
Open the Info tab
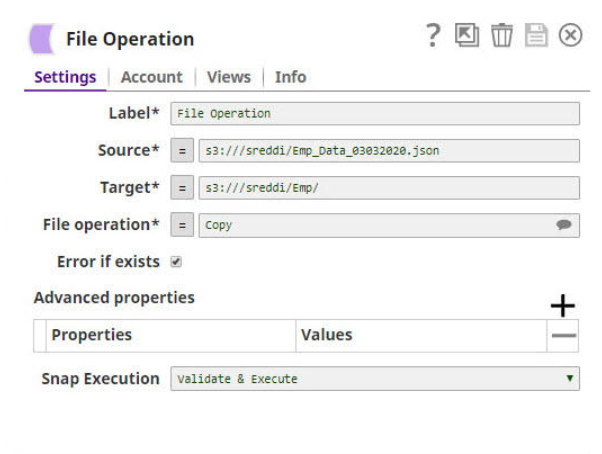(290, 77)
